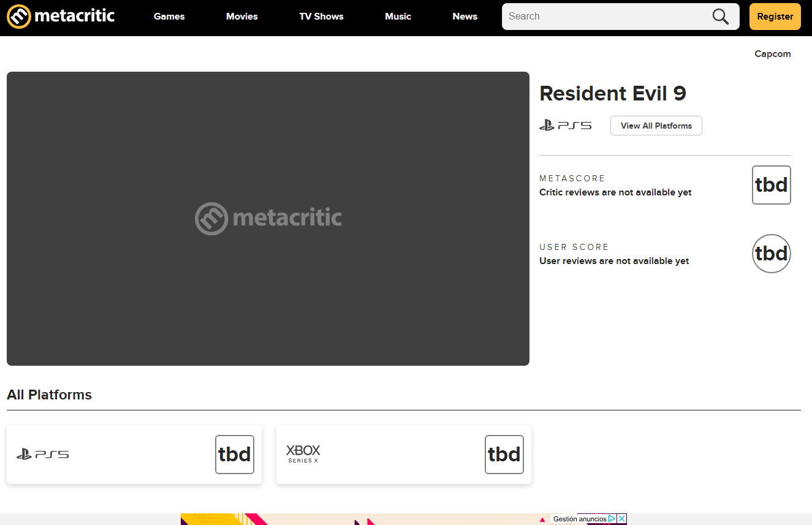812x525 pixels.
Task: Click the tbd badge in Xbox card
Action: (504, 455)
